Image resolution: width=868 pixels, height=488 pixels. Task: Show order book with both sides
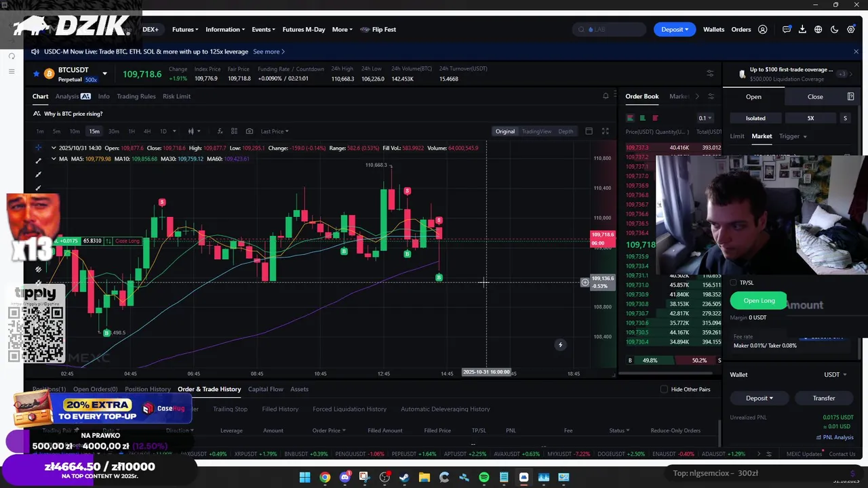pos(630,119)
